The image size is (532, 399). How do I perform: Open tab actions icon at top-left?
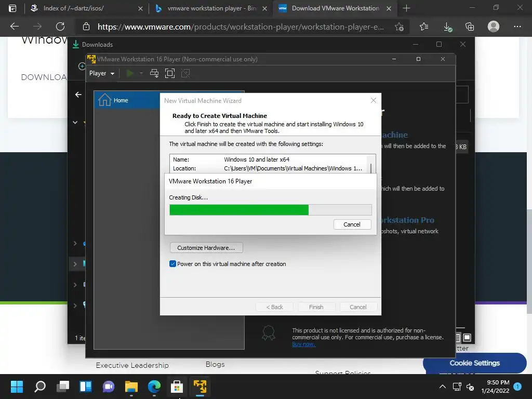click(12, 8)
